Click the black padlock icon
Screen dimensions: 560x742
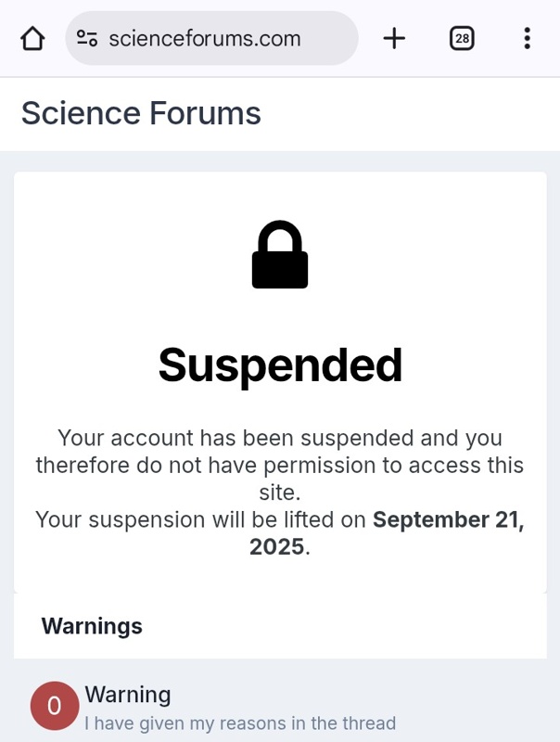tap(280, 255)
